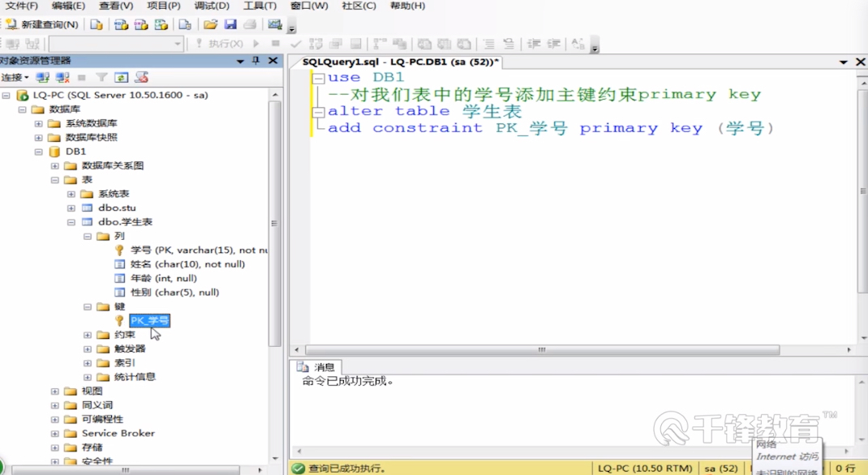Click the Increase Indent icon
This screenshot has height=475, width=868.
[553, 44]
